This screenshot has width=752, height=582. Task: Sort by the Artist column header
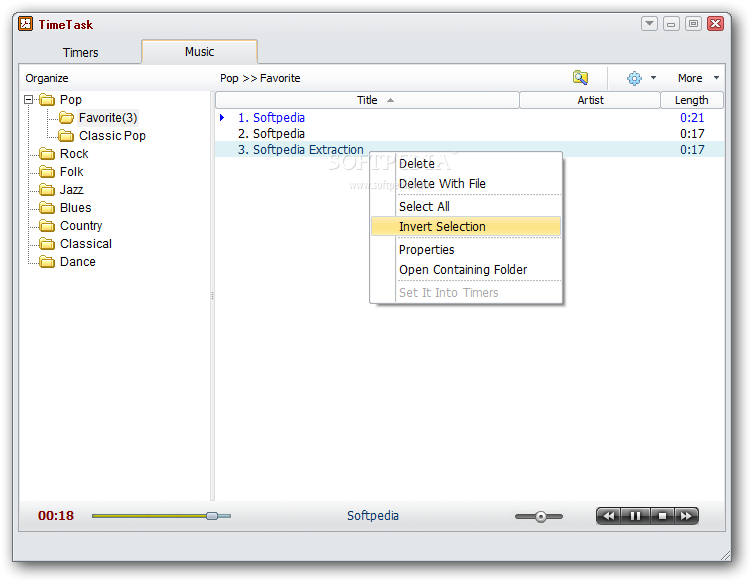(590, 100)
